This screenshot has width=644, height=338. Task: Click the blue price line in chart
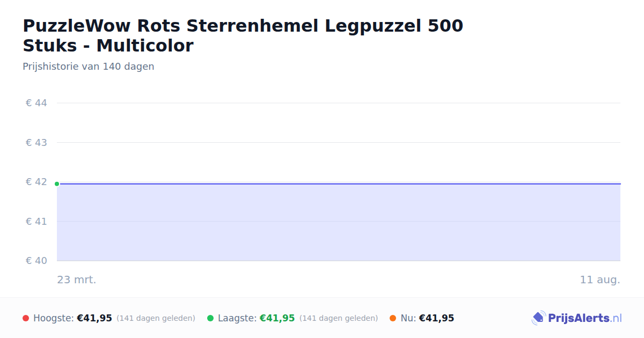pyautogui.click(x=339, y=183)
